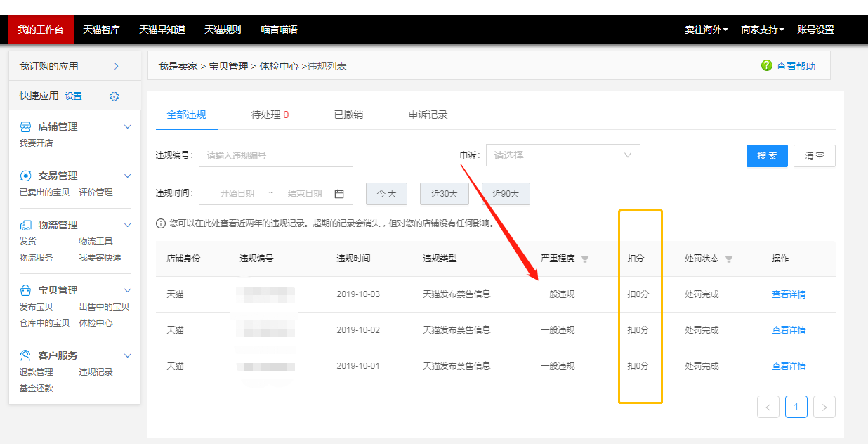Open 天猫智库 in top navigation
This screenshot has width=868, height=444.
(x=101, y=30)
